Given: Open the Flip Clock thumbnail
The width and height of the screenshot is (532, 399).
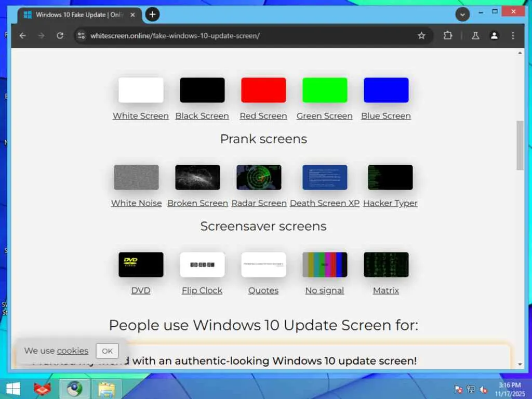Looking at the screenshot, I should tap(202, 264).
